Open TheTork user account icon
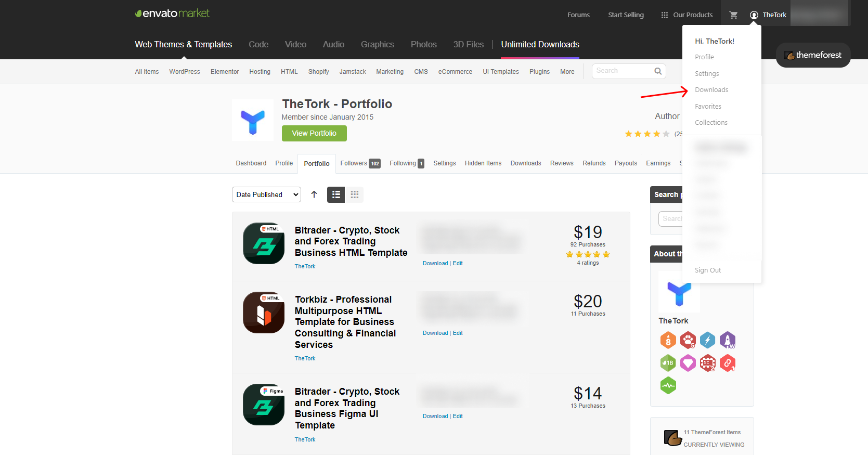The width and height of the screenshot is (868, 455). coord(754,15)
